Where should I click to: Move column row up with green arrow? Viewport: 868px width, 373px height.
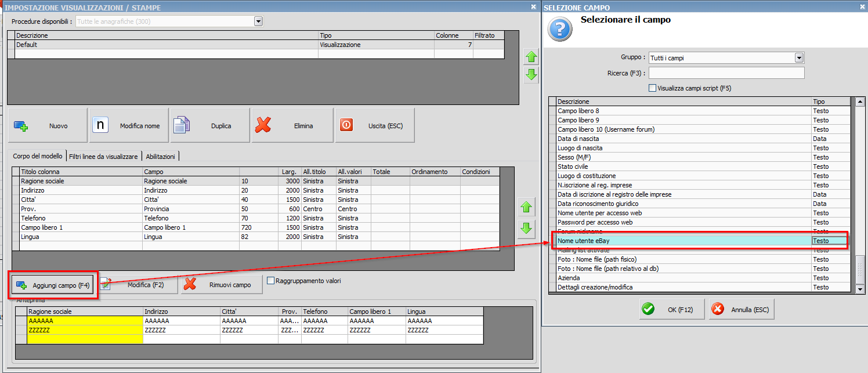526,208
